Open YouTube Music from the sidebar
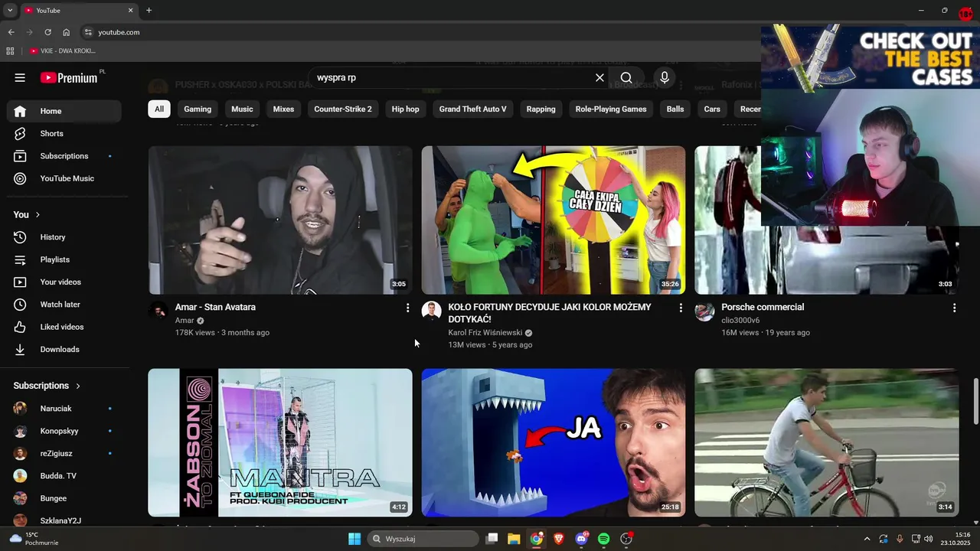The width and height of the screenshot is (980, 551). point(64,178)
